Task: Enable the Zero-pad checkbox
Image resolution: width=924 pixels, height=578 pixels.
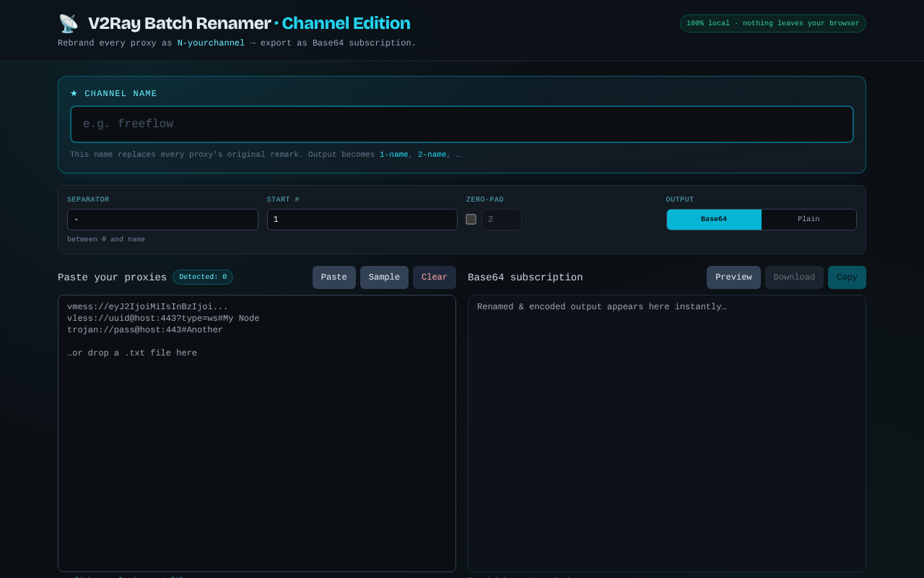Action: [x=471, y=219]
